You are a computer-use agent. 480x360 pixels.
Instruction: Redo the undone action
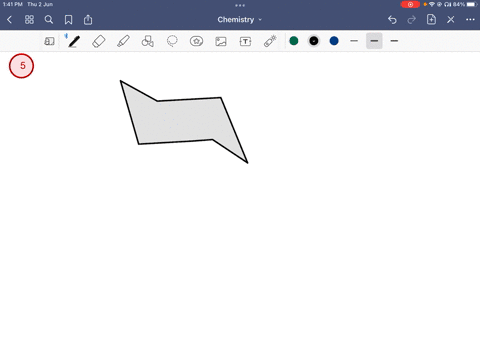coord(412,20)
